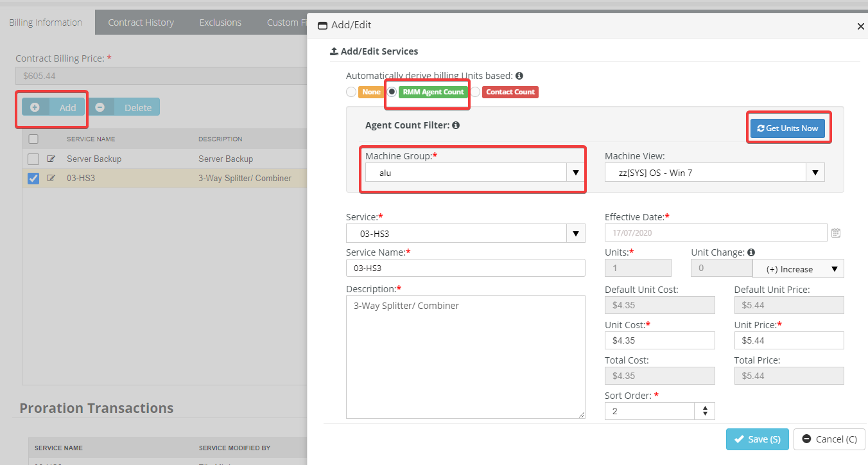Viewport: 868px width, 465px height.
Task: Close the Add/Edit dialog with X
Action: coord(860,26)
